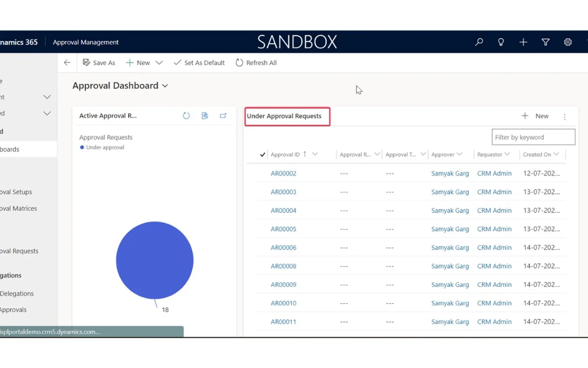This screenshot has width=588, height=368.
Task: Click the Approval Management app name
Action: [x=86, y=42]
